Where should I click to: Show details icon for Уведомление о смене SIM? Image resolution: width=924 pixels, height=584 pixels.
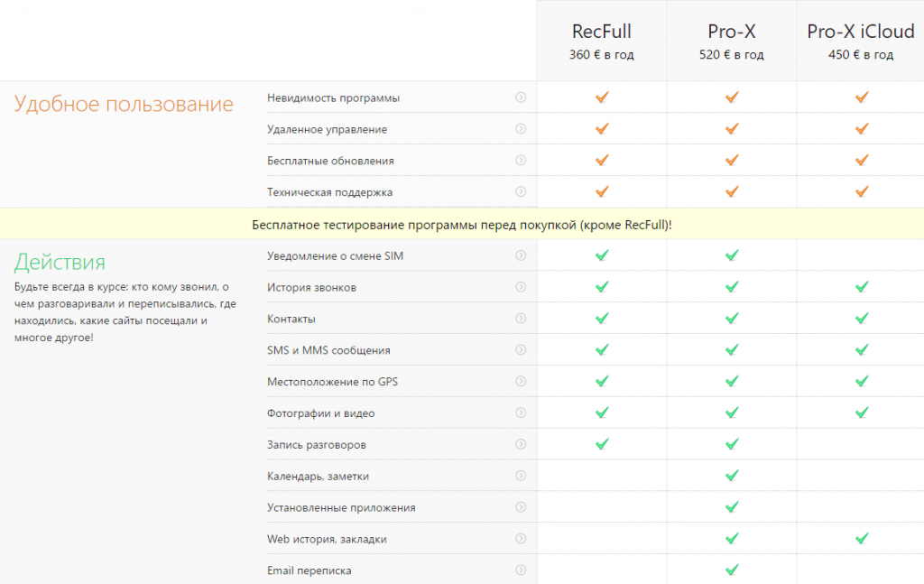pyautogui.click(x=521, y=255)
